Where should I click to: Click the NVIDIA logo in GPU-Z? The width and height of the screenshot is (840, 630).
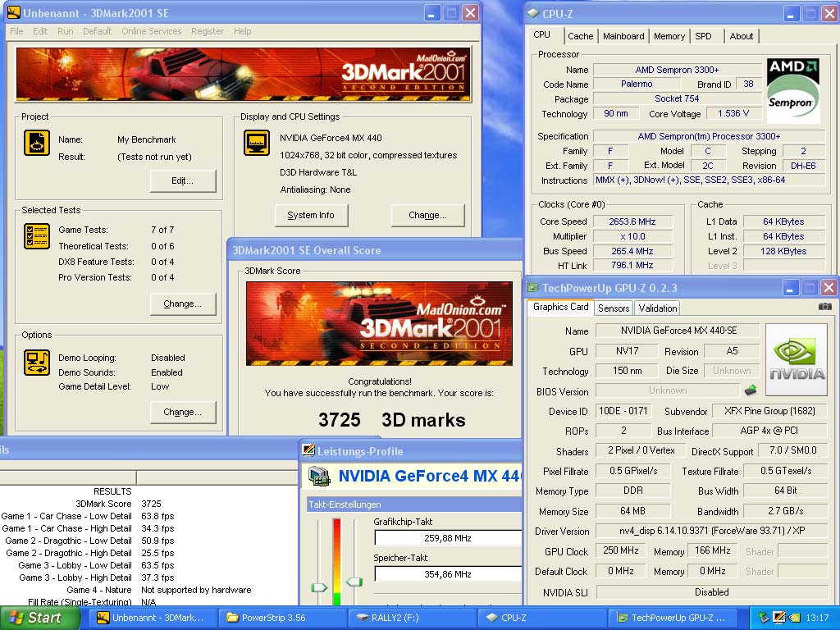[x=797, y=359]
